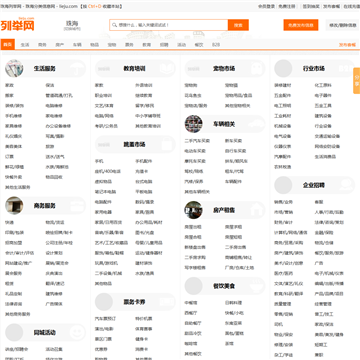Open 会员登录 in the top bar
Viewport: 360px width, 360px height.
point(267,6)
